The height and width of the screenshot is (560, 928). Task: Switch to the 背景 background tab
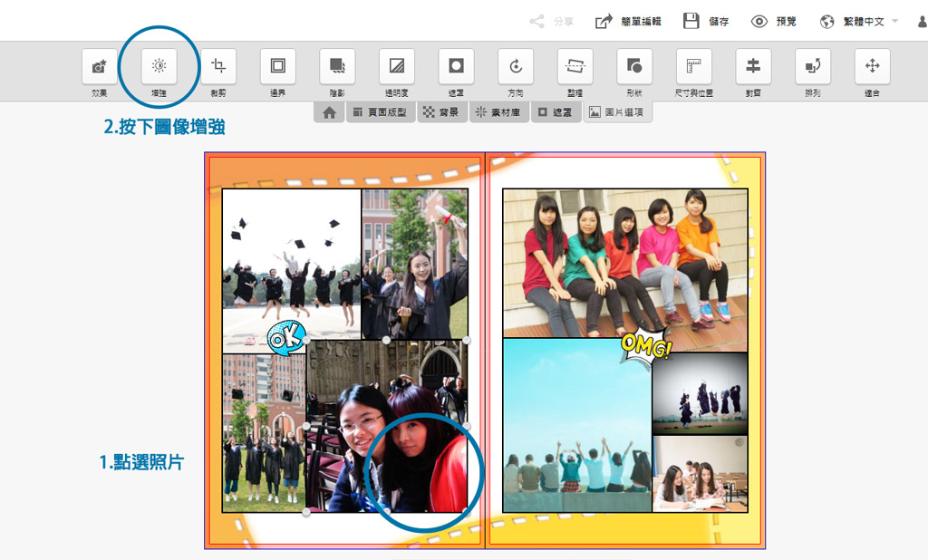pyautogui.click(x=441, y=112)
